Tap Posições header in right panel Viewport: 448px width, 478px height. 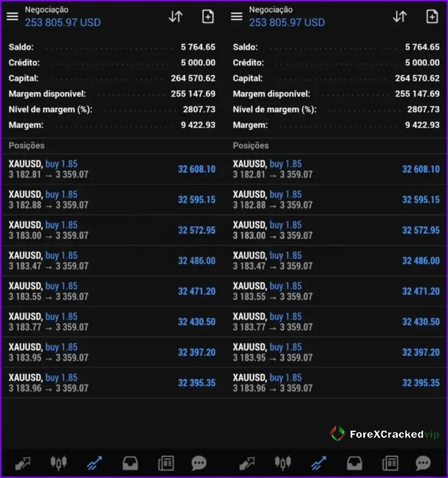[251, 146]
